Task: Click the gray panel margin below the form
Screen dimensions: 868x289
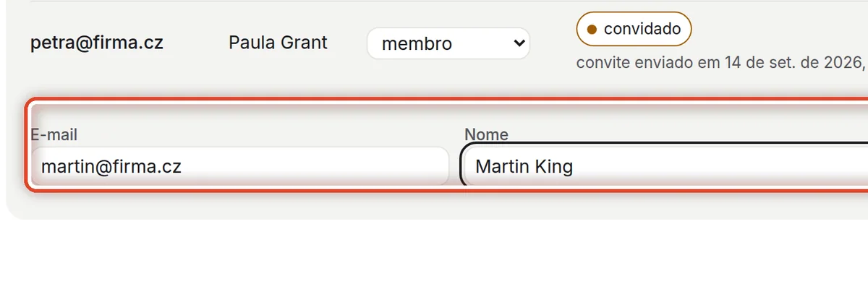Action: pos(434,205)
